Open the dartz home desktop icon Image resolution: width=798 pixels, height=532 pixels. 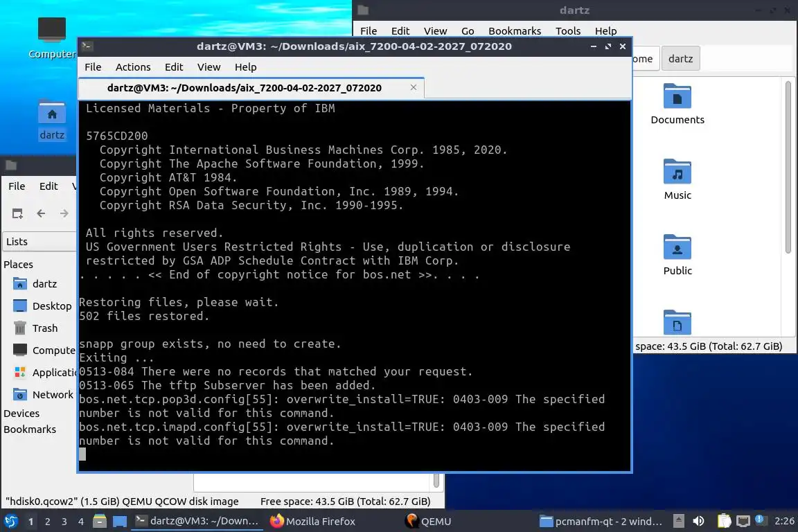click(x=52, y=121)
